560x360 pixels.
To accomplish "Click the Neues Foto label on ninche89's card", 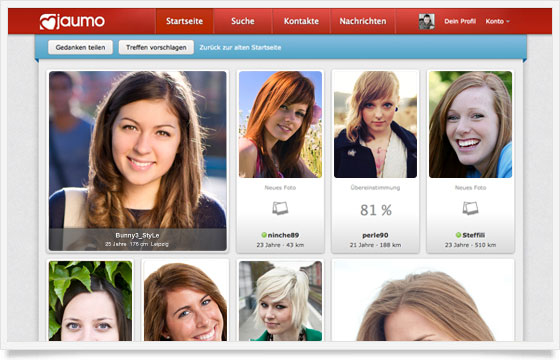I will [x=280, y=188].
